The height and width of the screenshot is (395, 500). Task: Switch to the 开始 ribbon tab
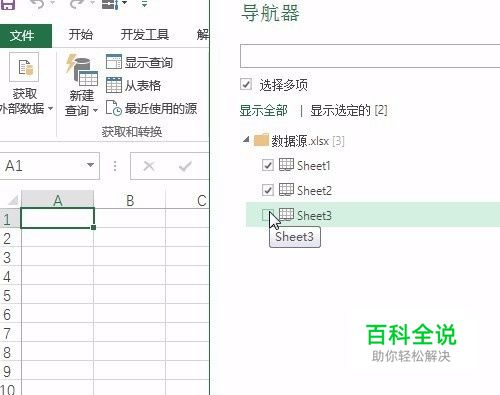[80, 35]
